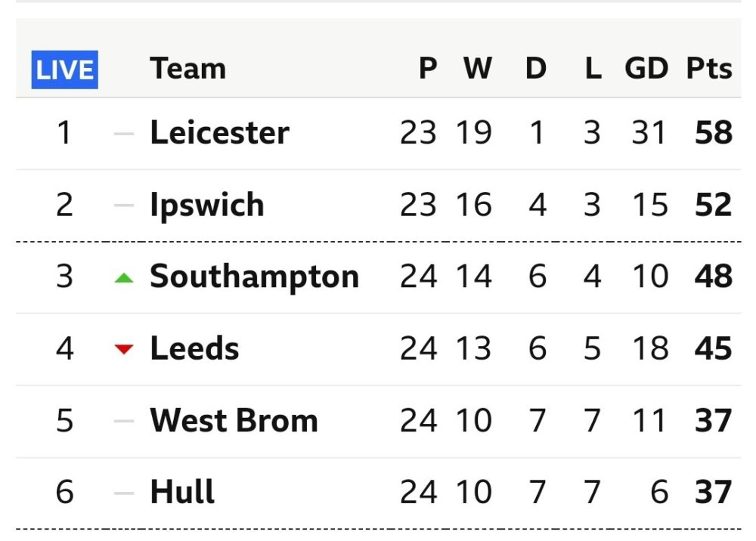Open the Ipswich team link
Viewport: 756px width, 541px height.
[206, 206]
